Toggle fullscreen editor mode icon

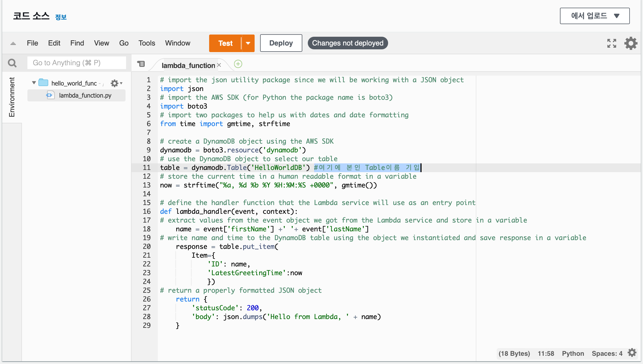coord(612,43)
